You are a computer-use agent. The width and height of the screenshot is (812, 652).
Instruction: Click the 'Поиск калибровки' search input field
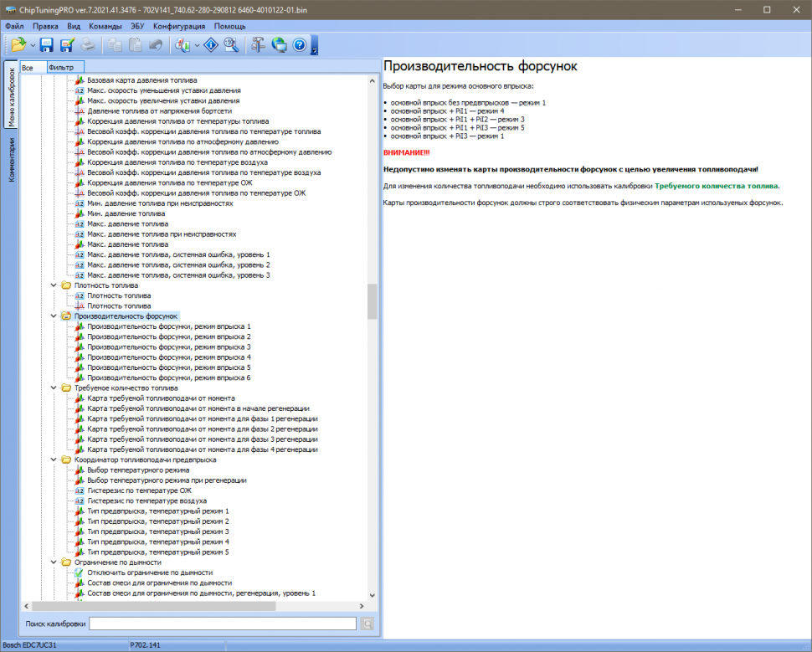(223, 624)
